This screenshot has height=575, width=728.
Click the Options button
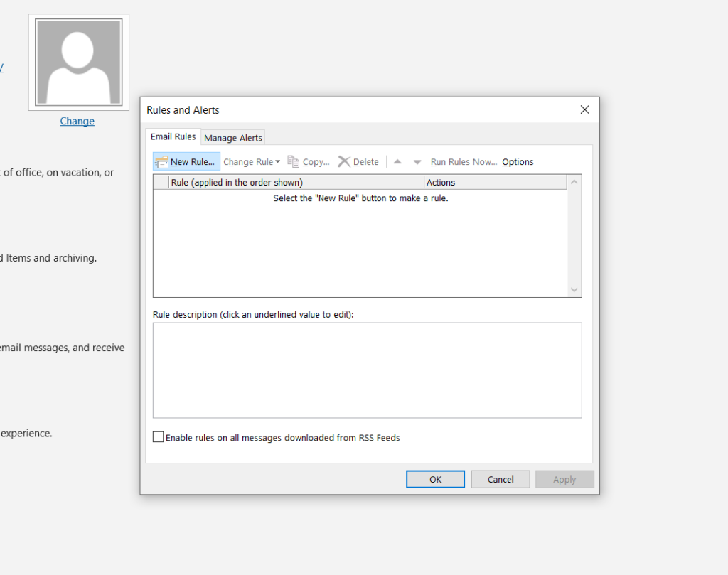(x=517, y=161)
